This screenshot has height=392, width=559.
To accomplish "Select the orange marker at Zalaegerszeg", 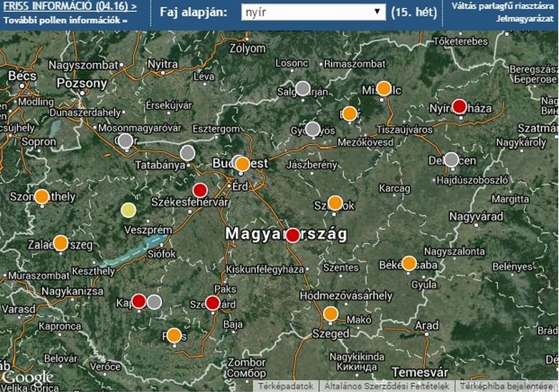I will [61, 243].
